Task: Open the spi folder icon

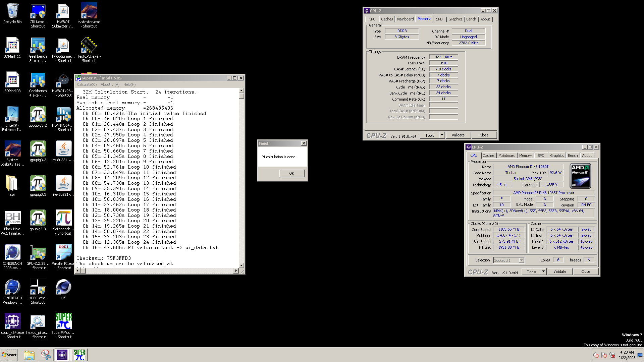Action: click(12, 186)
